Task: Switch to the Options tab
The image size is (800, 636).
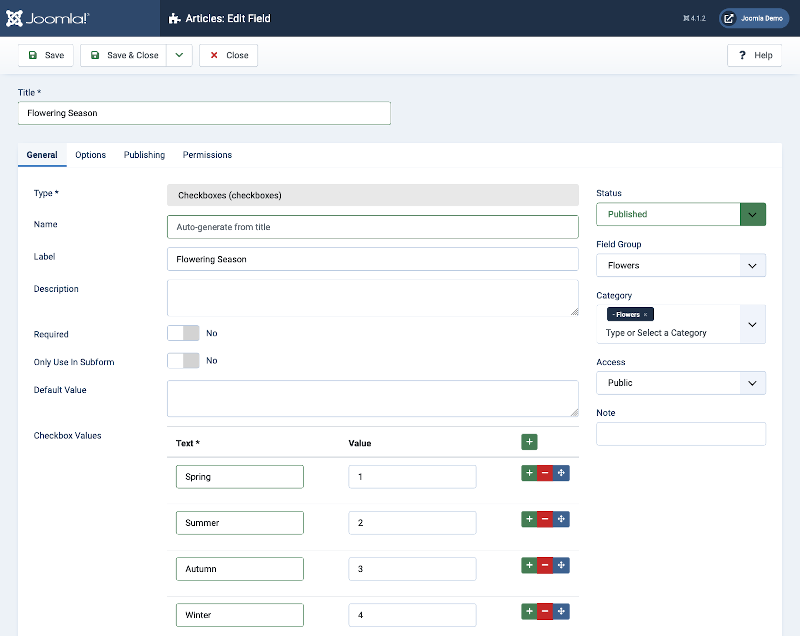Action: 90,155
